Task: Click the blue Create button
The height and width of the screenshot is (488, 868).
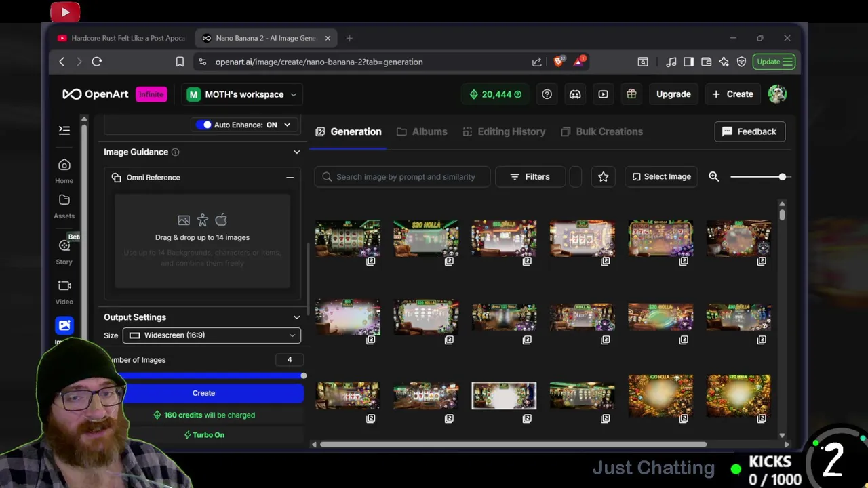Action: 203,393
